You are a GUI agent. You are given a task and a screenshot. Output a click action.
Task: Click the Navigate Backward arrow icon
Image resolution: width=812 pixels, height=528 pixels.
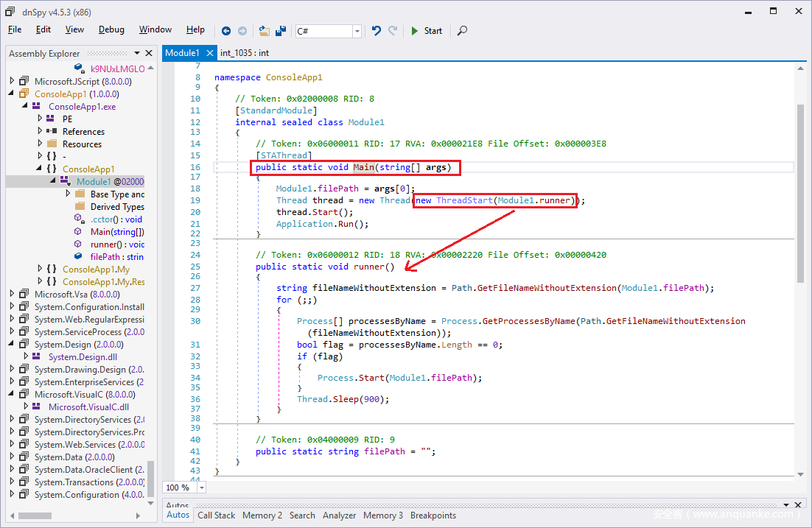225,31
